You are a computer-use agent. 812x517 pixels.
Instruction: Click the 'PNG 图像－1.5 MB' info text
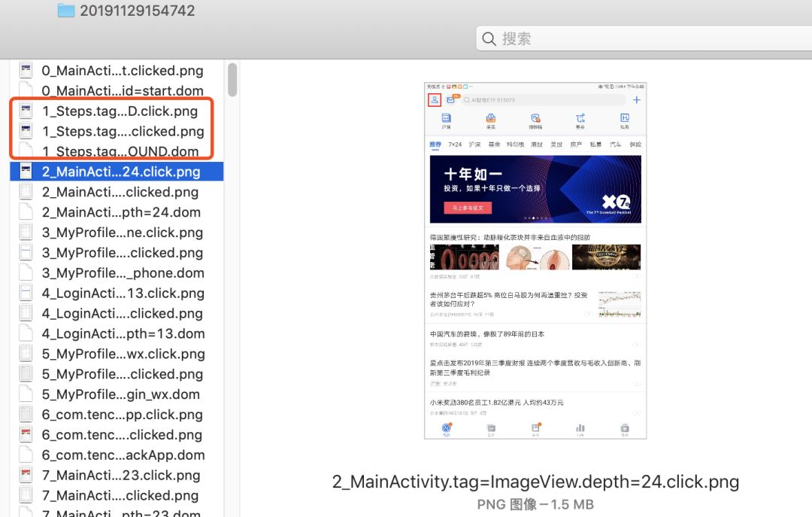(x=535, y=504)
